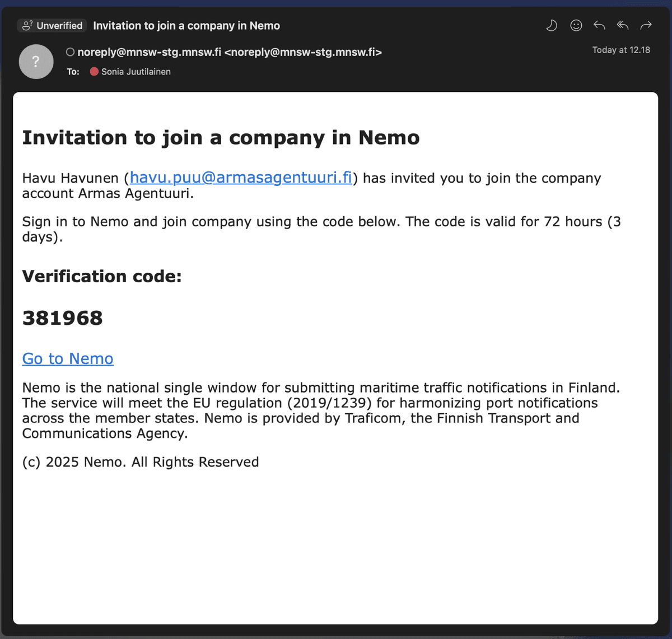The image size is (672, 639).
Task: Toggle message background with the moon icon
Action: [x=552, y=25]
